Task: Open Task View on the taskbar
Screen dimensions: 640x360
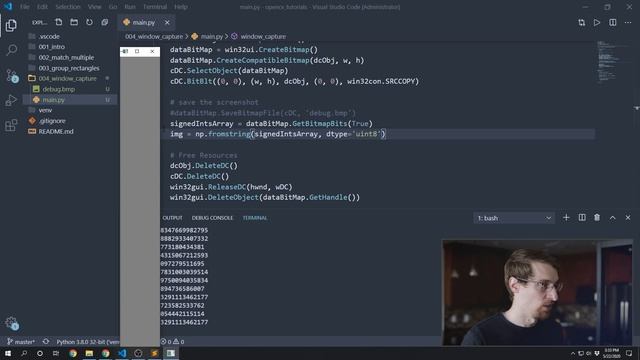Action: click(56, 353)
